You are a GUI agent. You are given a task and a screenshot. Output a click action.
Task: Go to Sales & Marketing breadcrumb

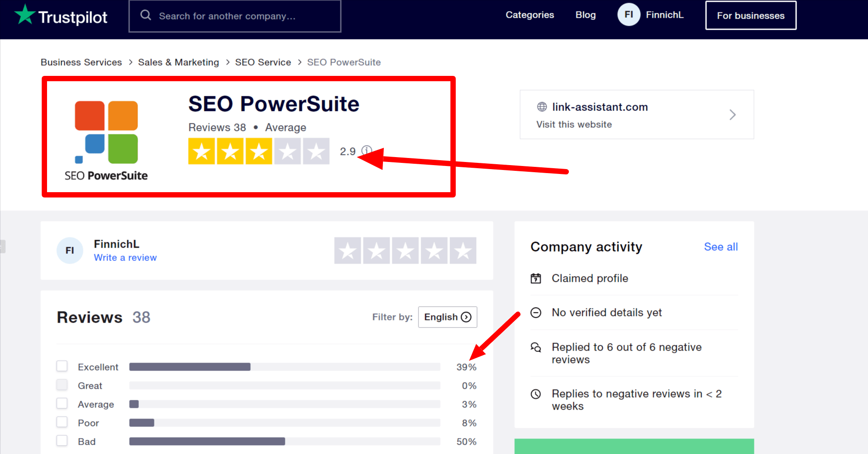[x=178, y=62]
